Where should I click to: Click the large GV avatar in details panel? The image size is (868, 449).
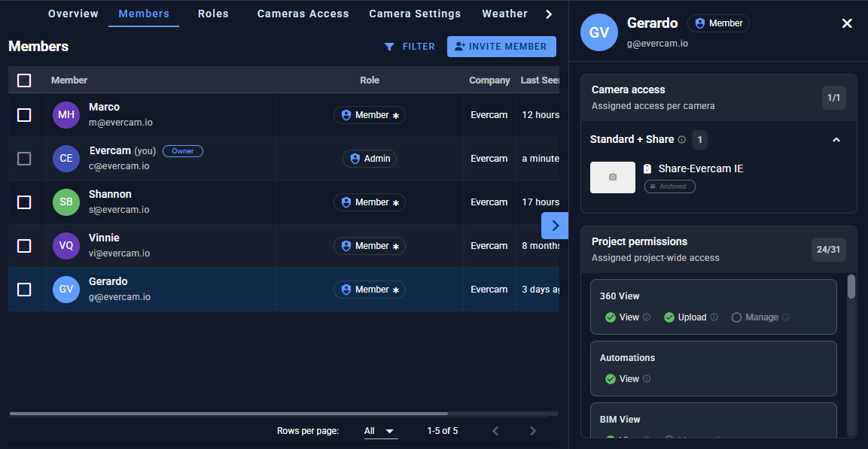(599, 32)
